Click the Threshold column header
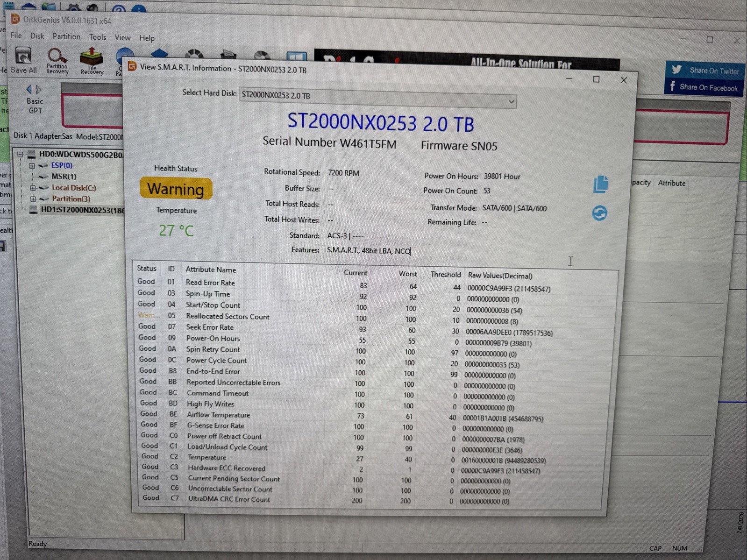 [445, 275]
